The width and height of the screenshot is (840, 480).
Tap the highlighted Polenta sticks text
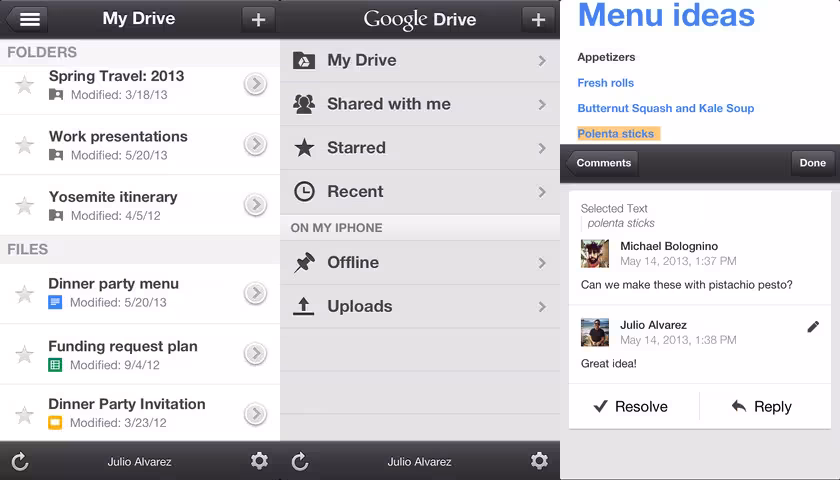coord(618,133)
